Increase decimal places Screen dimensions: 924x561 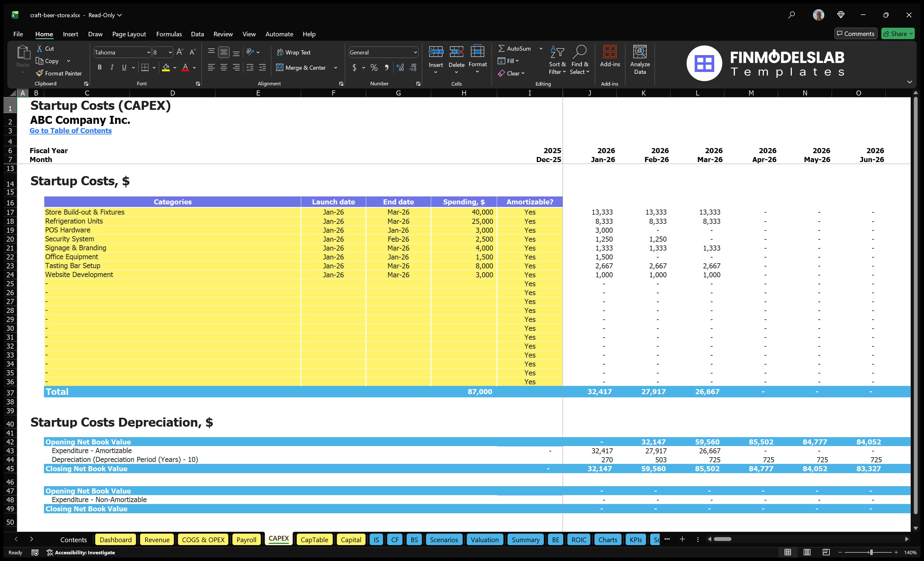tap(400, 67)
